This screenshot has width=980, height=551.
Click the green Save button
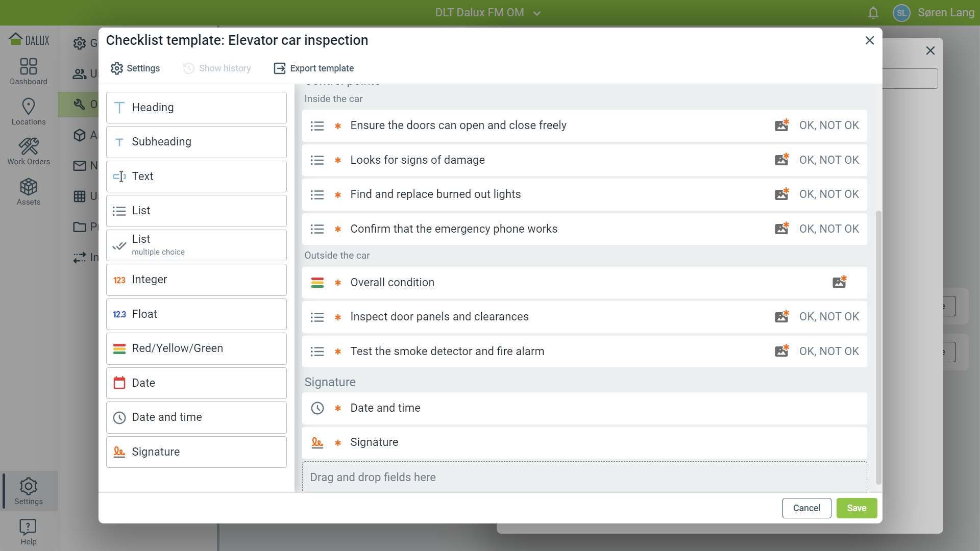point(856,508)
